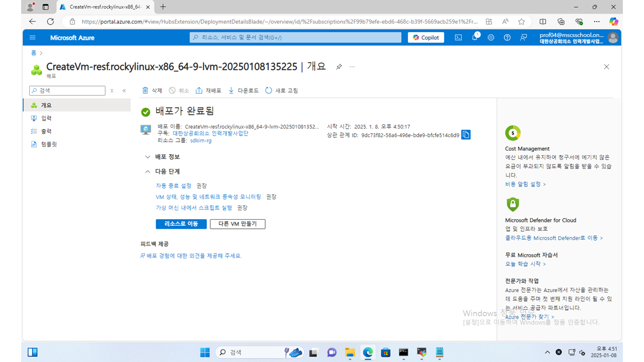Screen dimensions: 644x362
Task: Open the sdkim-rg resource group link
Action: coord(201,141)
